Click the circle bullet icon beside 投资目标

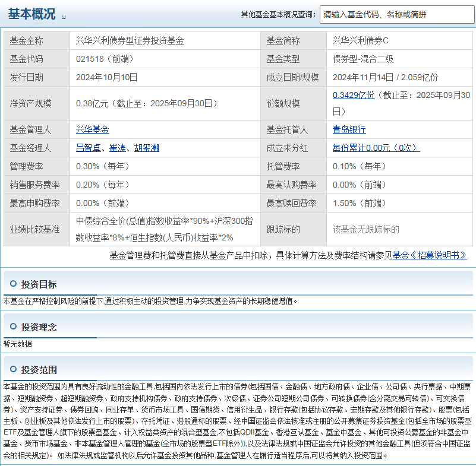pyautogui.click(x=13, y=284)
